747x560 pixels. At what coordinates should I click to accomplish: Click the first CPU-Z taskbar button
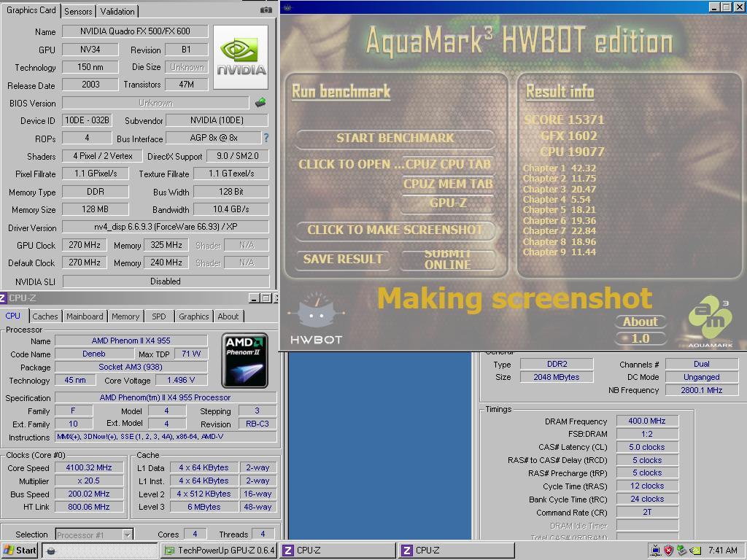(338, 551)
